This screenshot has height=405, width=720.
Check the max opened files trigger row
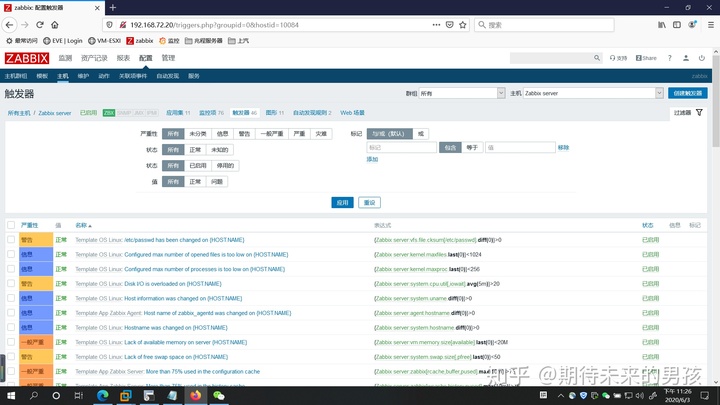[11, 254]
